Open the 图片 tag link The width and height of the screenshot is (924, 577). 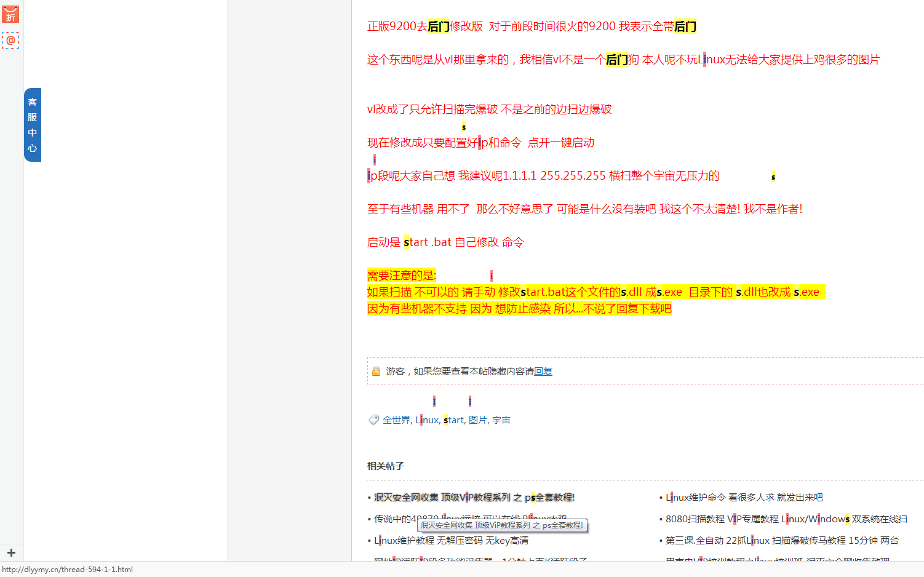click(477, 420)
